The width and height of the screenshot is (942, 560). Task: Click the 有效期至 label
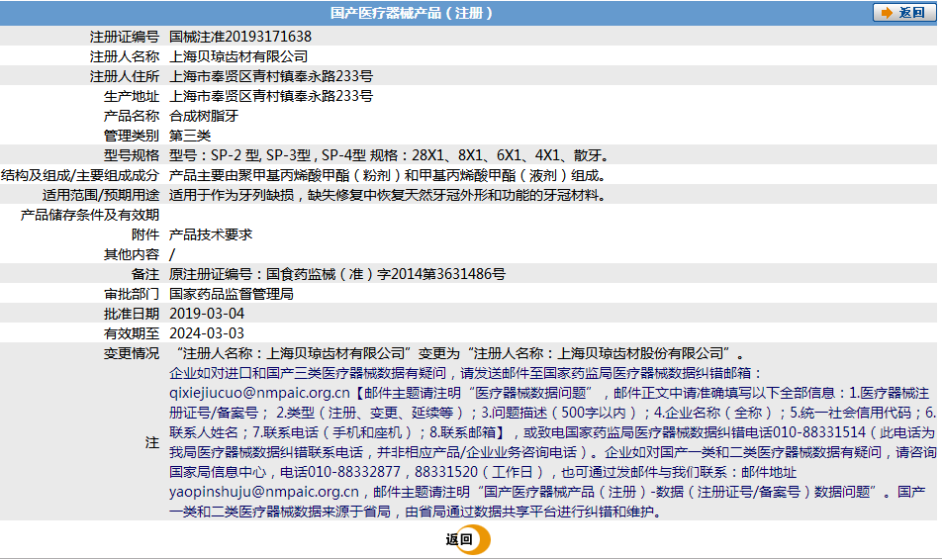coord(132,333)
